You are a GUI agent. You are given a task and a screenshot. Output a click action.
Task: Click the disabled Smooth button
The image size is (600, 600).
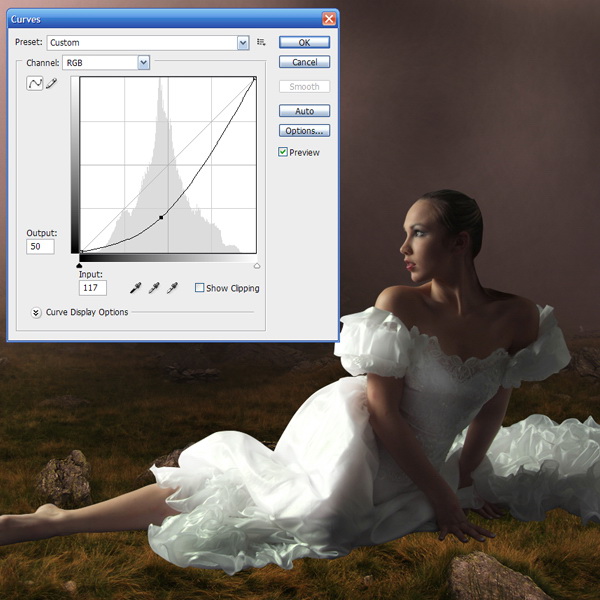click(304, 86)
